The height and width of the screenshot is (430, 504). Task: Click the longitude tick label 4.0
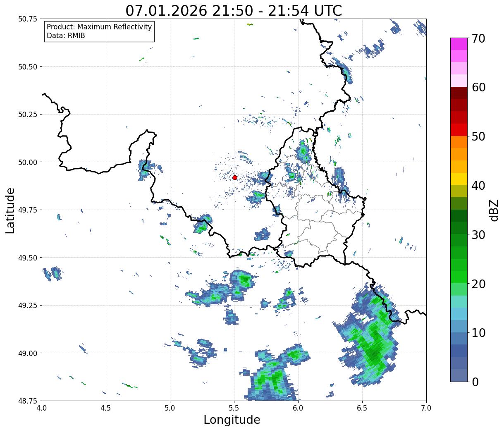click(x=42, y=408)
